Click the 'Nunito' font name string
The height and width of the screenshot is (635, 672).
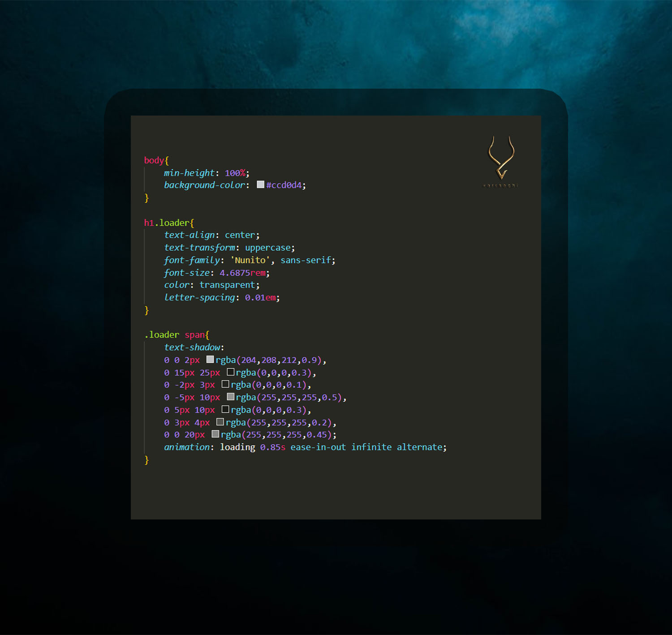[250, 260]
